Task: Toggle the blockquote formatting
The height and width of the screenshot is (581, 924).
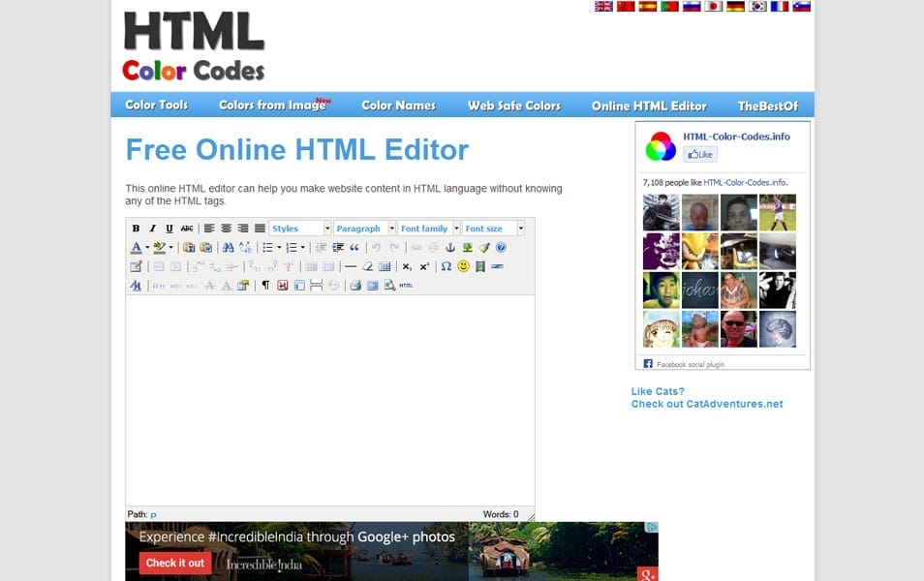Action: tap(354, 247)
